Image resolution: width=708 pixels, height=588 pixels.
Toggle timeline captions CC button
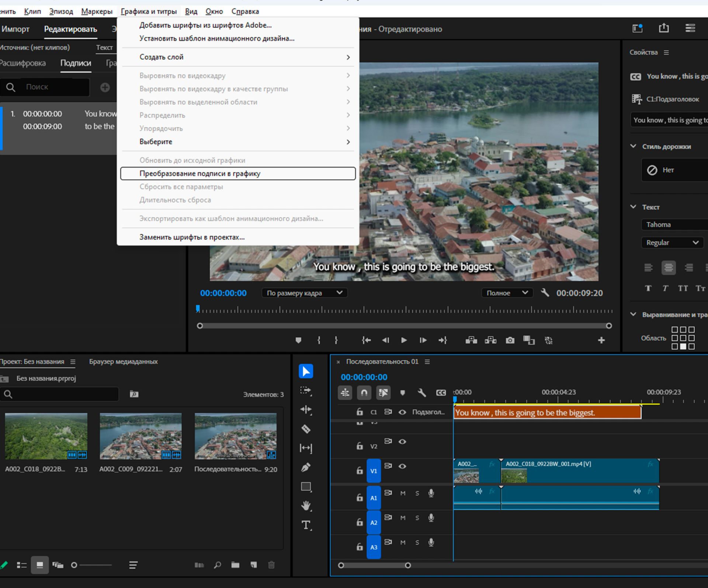pyautogui.click(x=441, y=393)
